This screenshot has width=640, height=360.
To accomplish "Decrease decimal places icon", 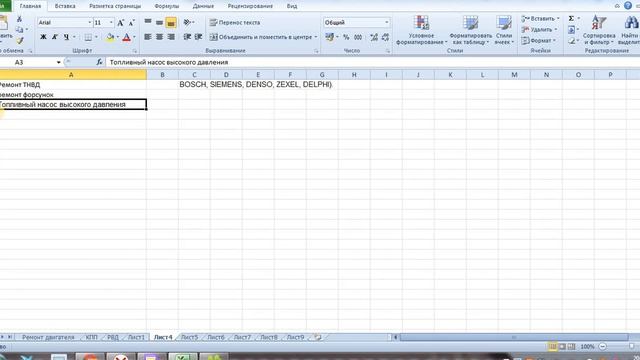I will click(x=385, y=38).
